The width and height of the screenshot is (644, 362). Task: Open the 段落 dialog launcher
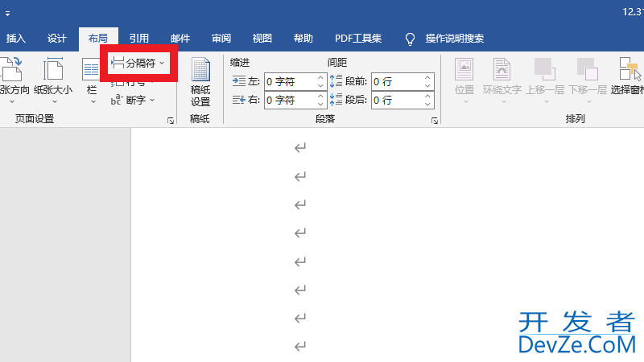[x=434, y=121]
